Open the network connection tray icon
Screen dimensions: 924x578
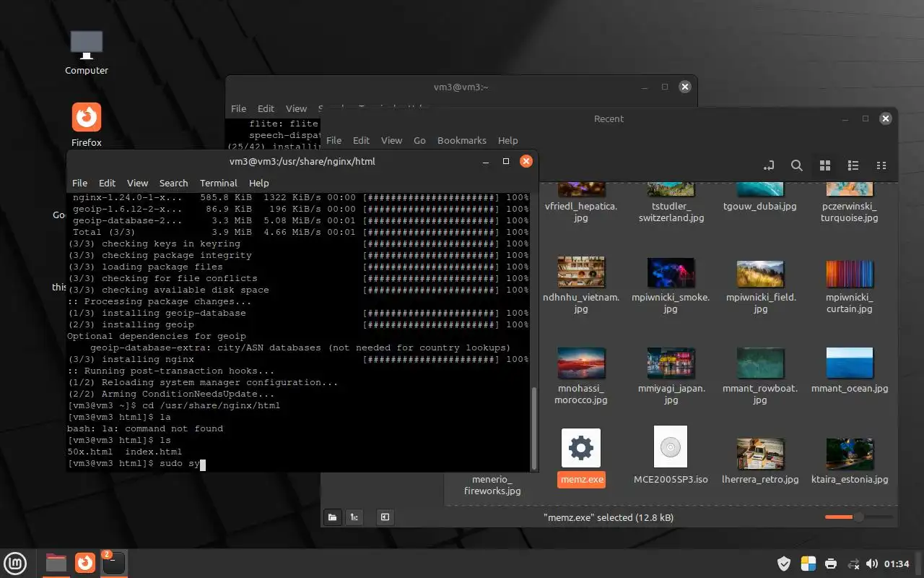coord(853,564)
